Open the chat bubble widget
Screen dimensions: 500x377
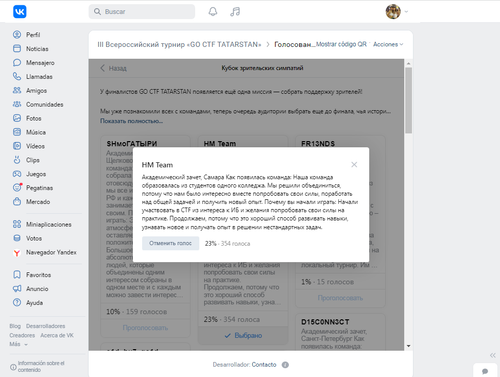tap(485, 371)
